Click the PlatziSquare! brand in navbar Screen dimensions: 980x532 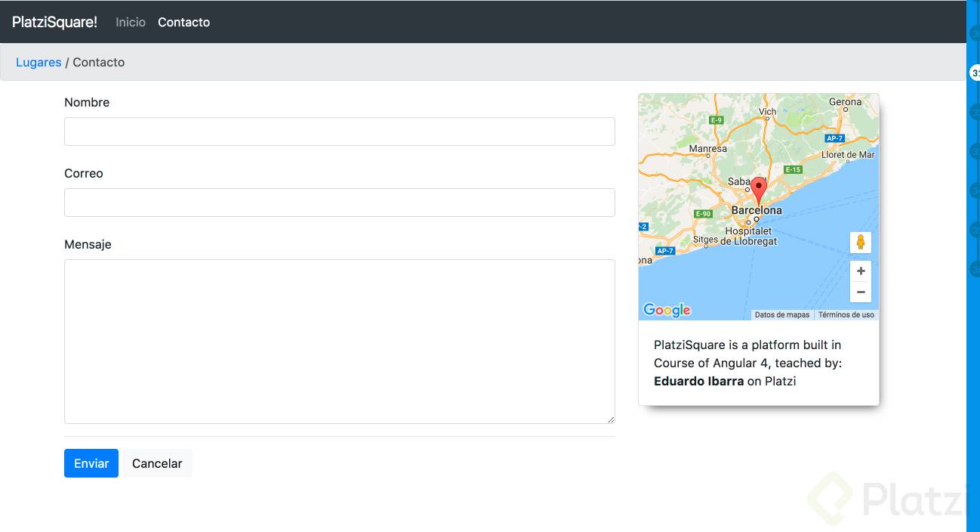tap(54, 22)
